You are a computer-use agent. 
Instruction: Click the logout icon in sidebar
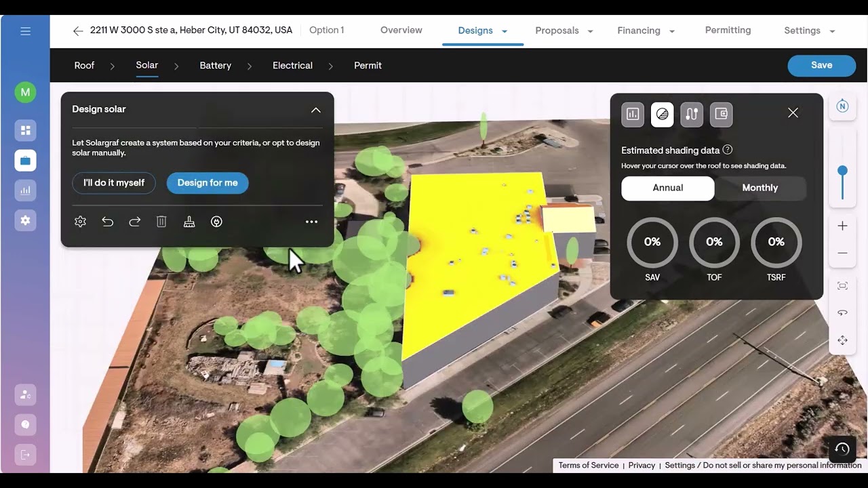[x=25, y=454]
